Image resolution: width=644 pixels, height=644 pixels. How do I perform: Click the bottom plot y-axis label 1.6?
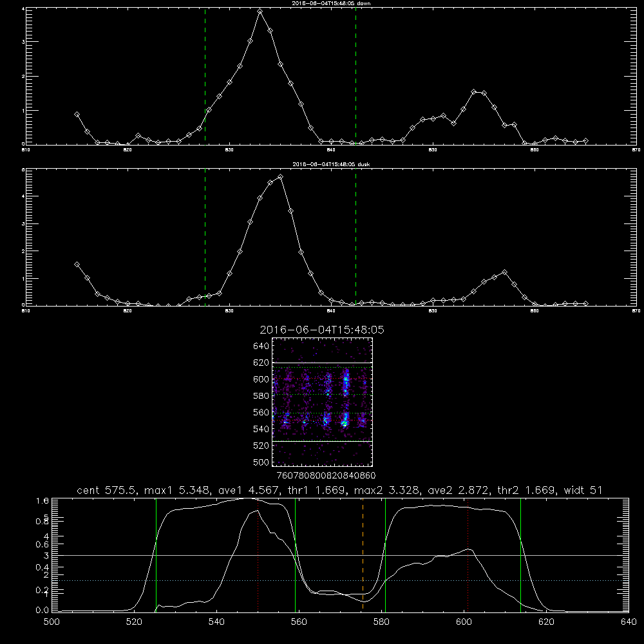[43, 500]
